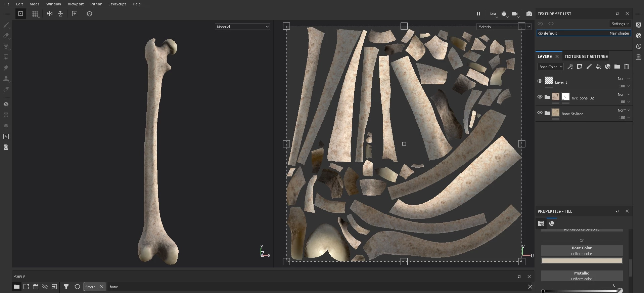Select the Projection tool
Screen dimensions: 644x293
(6, 46)
